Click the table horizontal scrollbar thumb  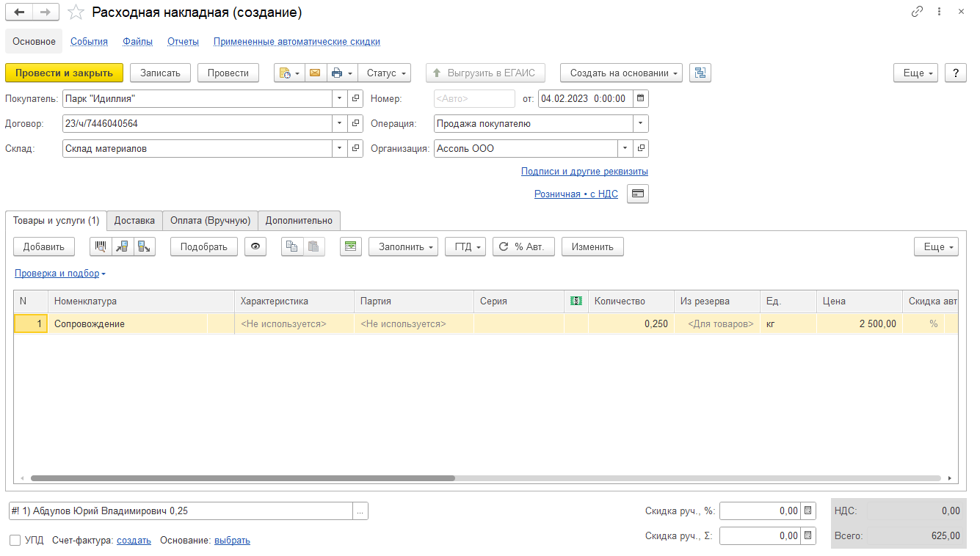coord(243,478)
